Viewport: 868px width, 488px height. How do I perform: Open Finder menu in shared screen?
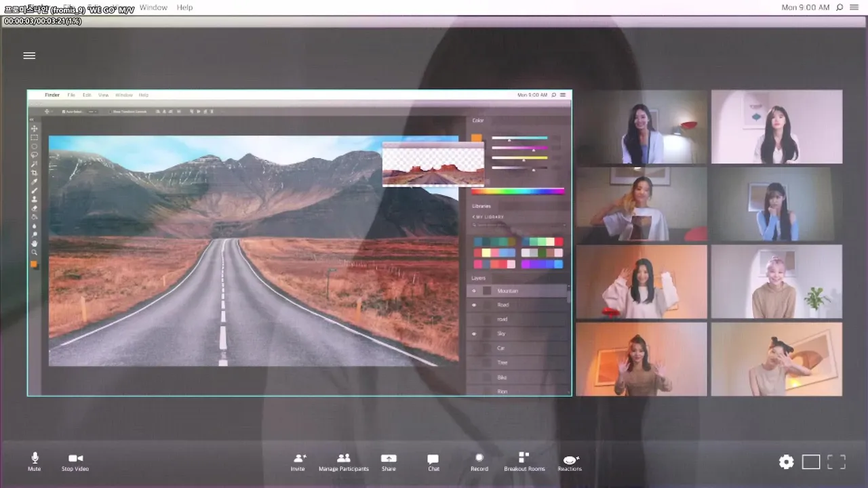point(52,95)
